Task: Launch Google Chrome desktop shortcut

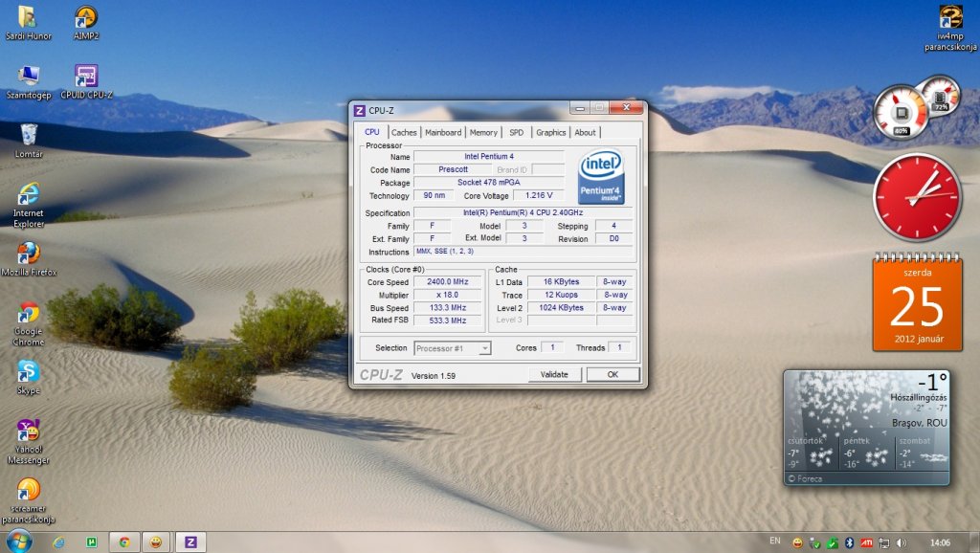Action: coord(28,323)
